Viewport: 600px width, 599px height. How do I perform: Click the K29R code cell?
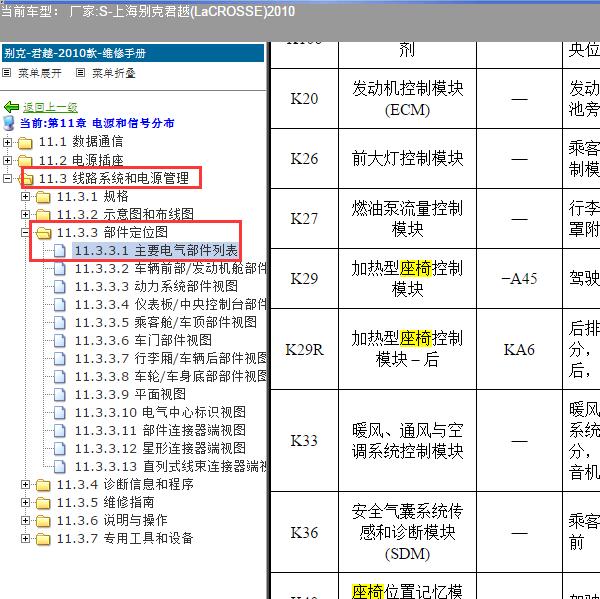pyautogui.click(x=304, y=349)
